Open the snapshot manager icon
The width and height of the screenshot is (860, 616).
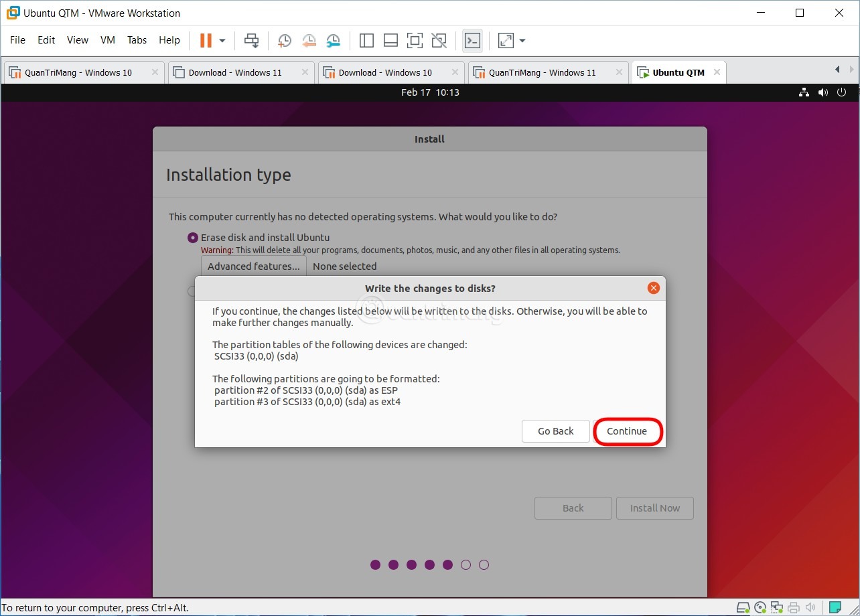pyautogui.click(x=333, y=41)
